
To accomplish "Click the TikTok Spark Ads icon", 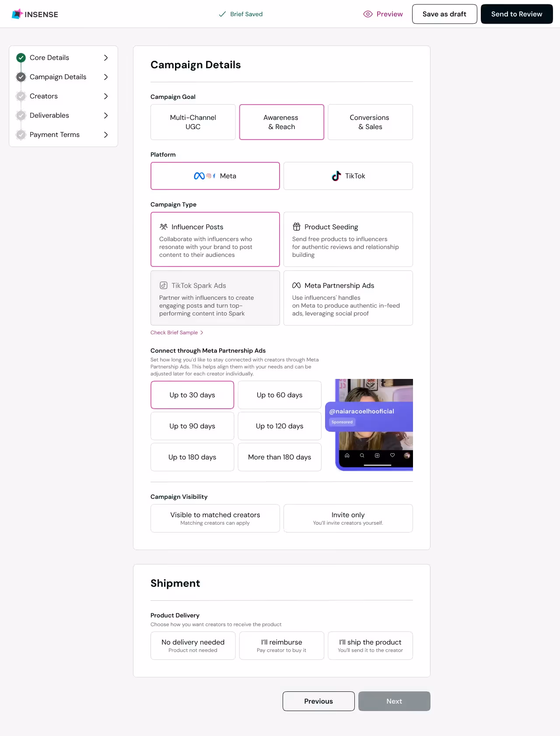I will tap(164, 285).
